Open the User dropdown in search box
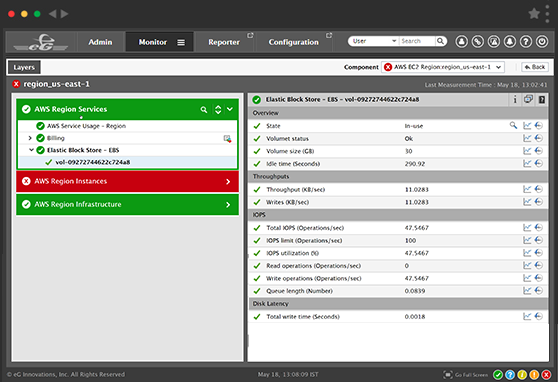The width and height of the screenshot is (558, 382). pyautogui.click(x=374, y=41)
